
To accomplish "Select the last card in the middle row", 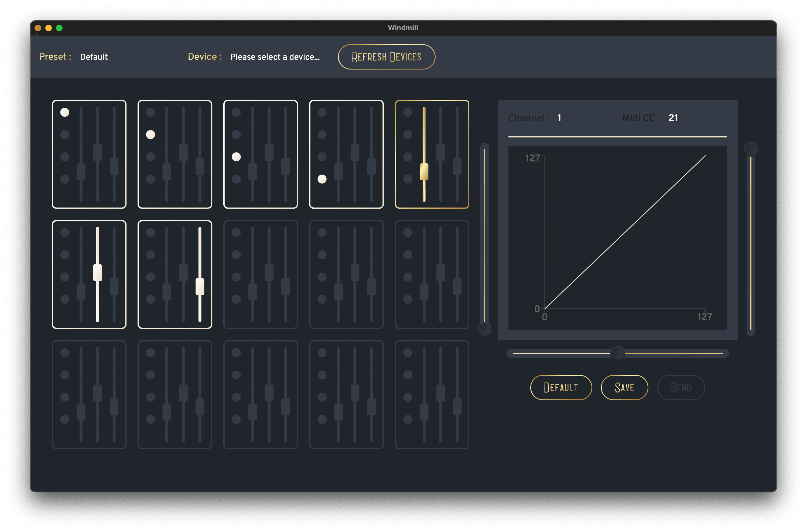I will click(x=432, y=274).
